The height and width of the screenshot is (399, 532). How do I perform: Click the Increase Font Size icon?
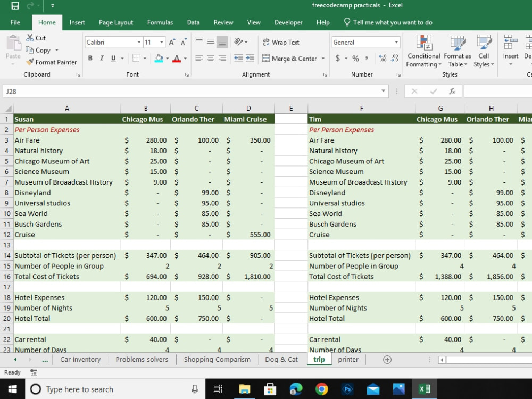(172, 43)
